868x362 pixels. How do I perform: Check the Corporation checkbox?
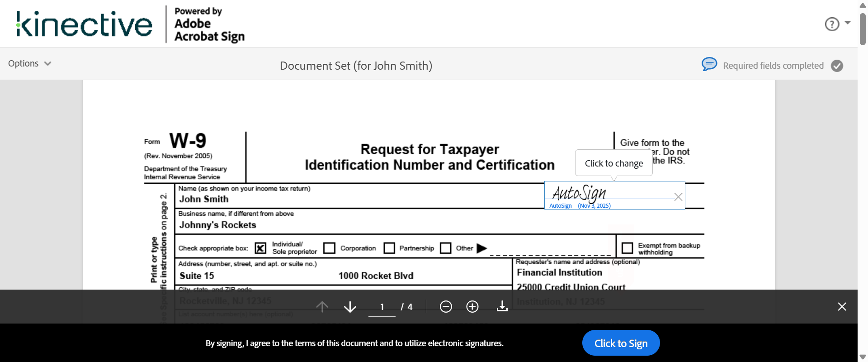(330, 248)
